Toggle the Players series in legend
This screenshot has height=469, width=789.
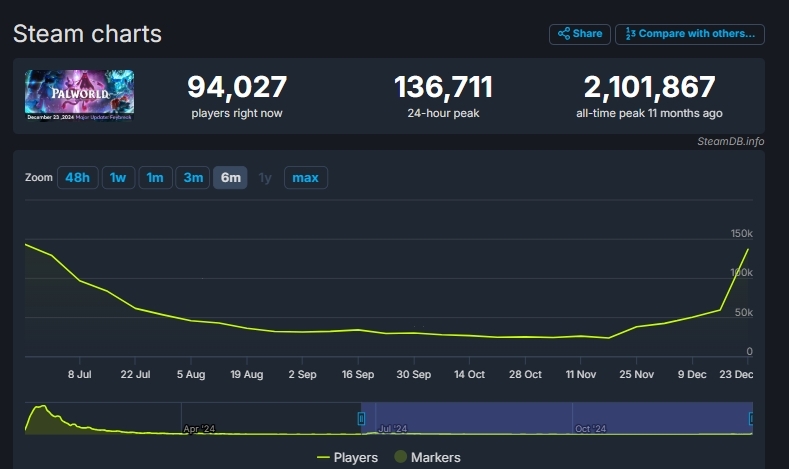click(x=347, y=457)
